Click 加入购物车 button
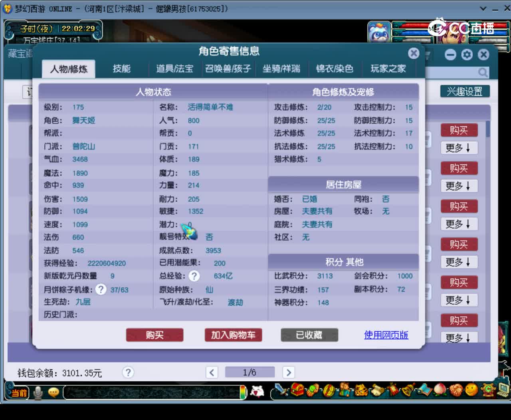 (x=233, y=335)
